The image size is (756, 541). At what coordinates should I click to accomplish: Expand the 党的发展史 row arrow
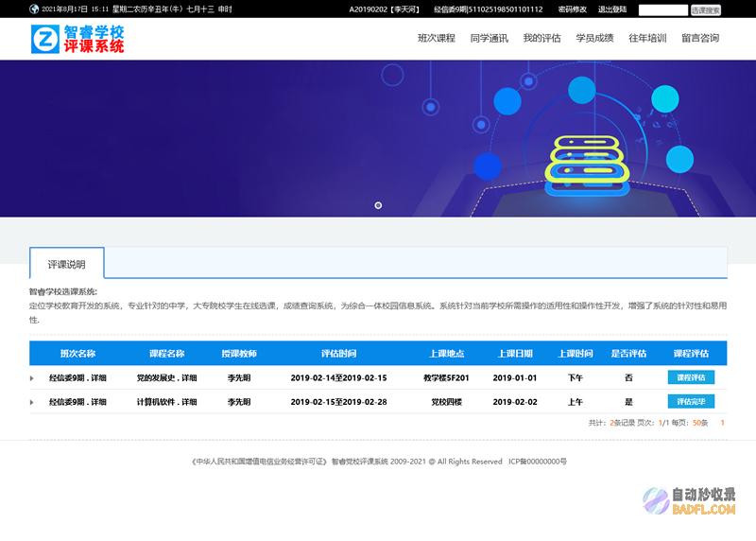pos(32,378)
